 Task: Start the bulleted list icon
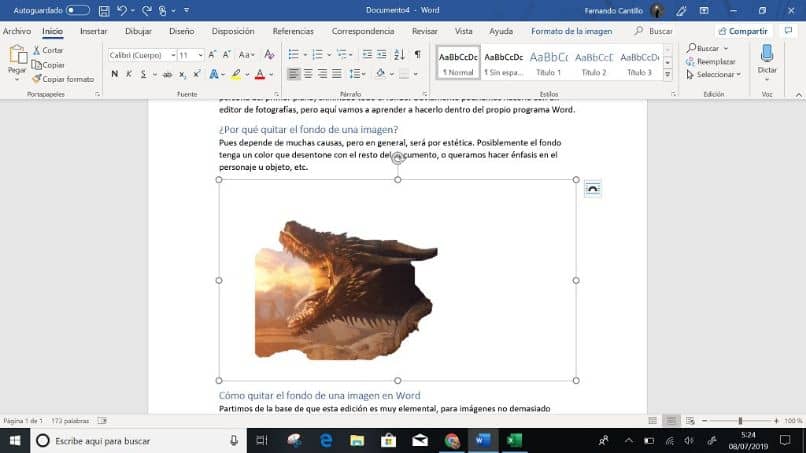tap(294, 55)
